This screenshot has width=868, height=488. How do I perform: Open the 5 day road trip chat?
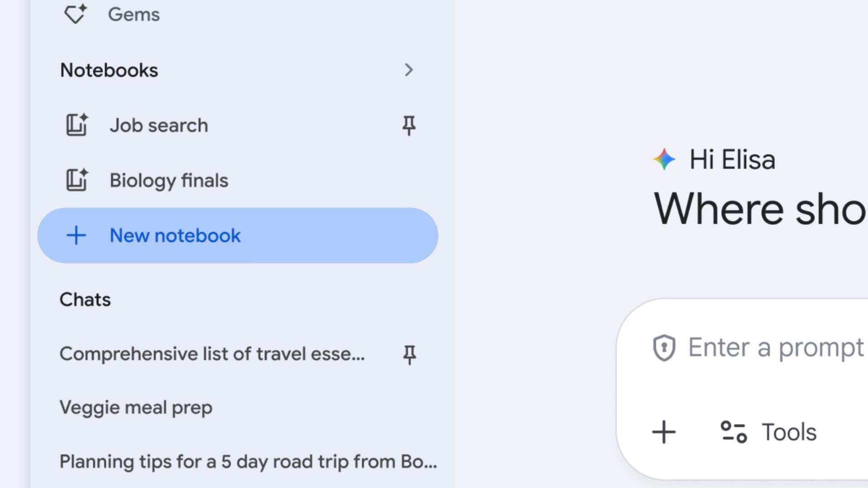click(x=248, y=462)
